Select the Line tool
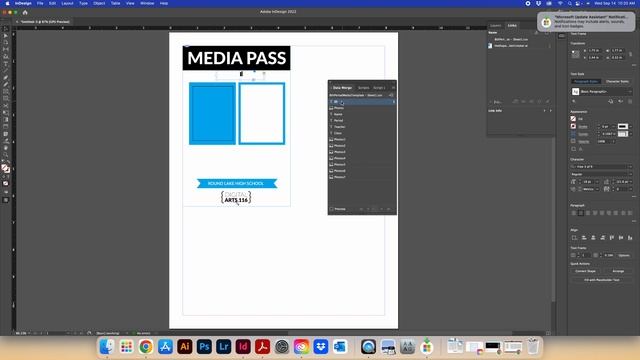Viewport: 640px width, 360px height. coord(6,71)
